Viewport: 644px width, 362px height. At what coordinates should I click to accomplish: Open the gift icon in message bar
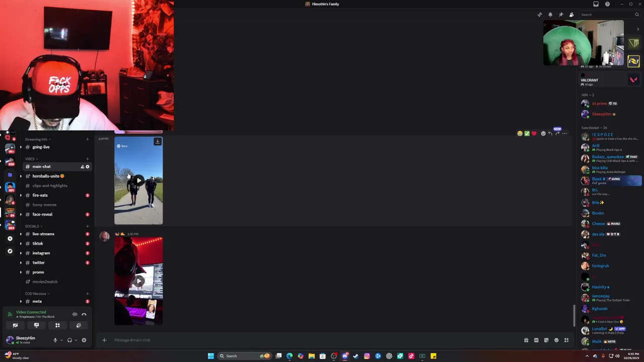[526, 340]
